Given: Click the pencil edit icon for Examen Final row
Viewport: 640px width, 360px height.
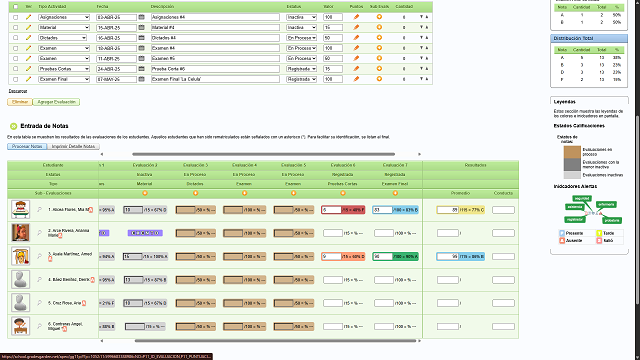Looking at the screenshot, I should [x=28, y=79].
